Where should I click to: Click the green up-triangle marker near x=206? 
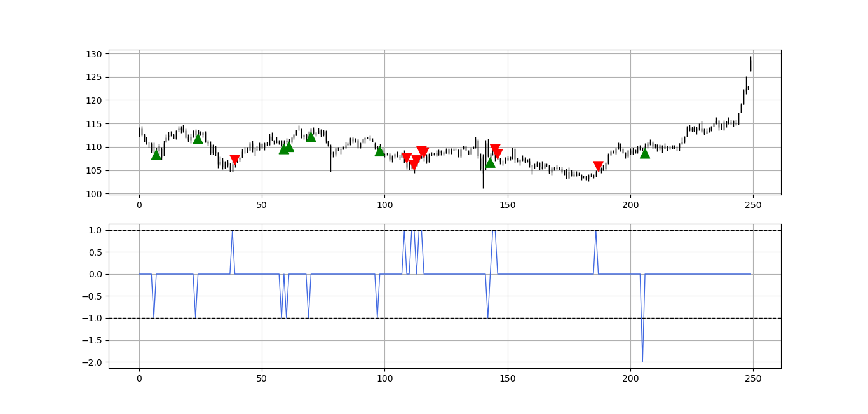[x=645, y=153]
